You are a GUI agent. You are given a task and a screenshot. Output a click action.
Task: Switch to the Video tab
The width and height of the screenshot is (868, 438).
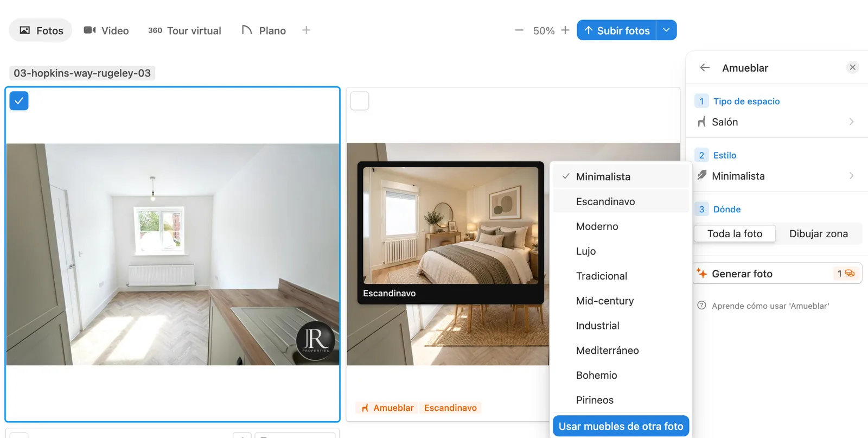(x=106, y=30)
